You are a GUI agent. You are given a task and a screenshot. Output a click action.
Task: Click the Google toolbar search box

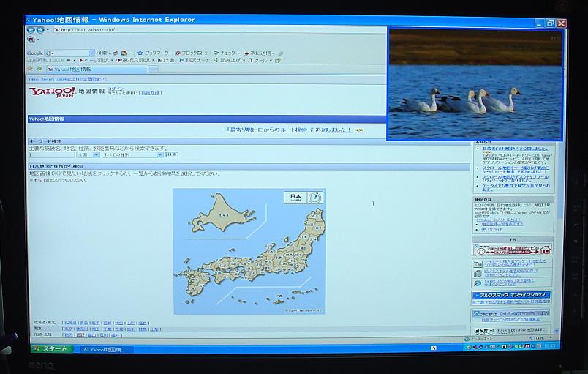(x=69, y=53)
